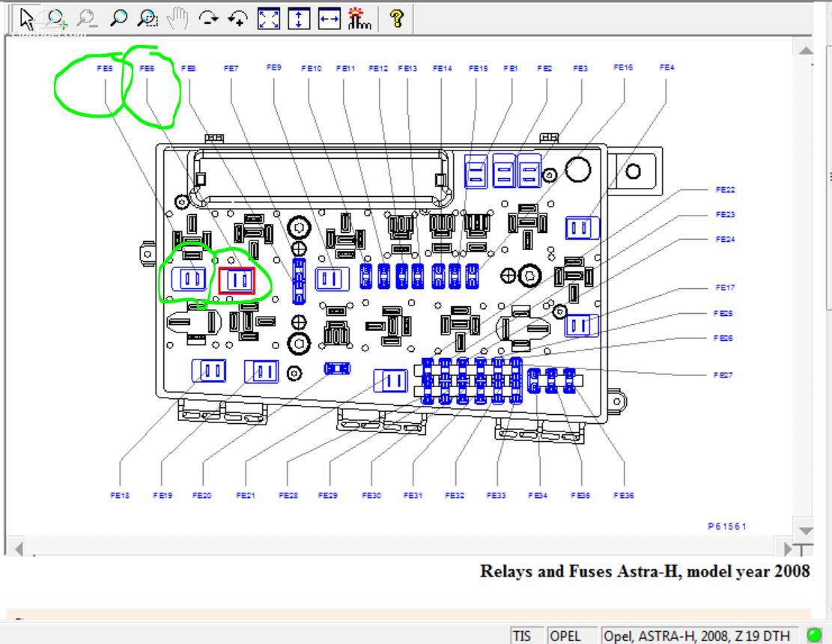The width and height of the screenshot is (832, 644).
Task: Click the FE12 label
Action: coord(378,68)
